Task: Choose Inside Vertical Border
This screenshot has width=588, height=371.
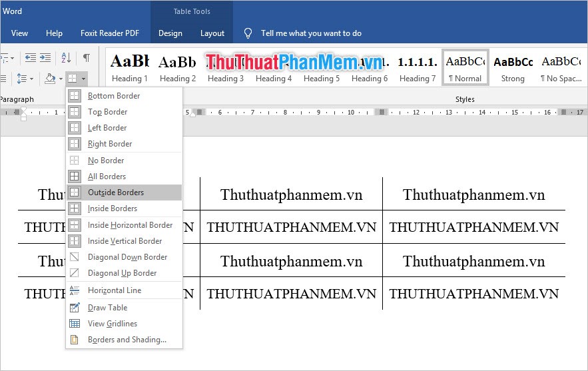Action: (x=124, y=241)
